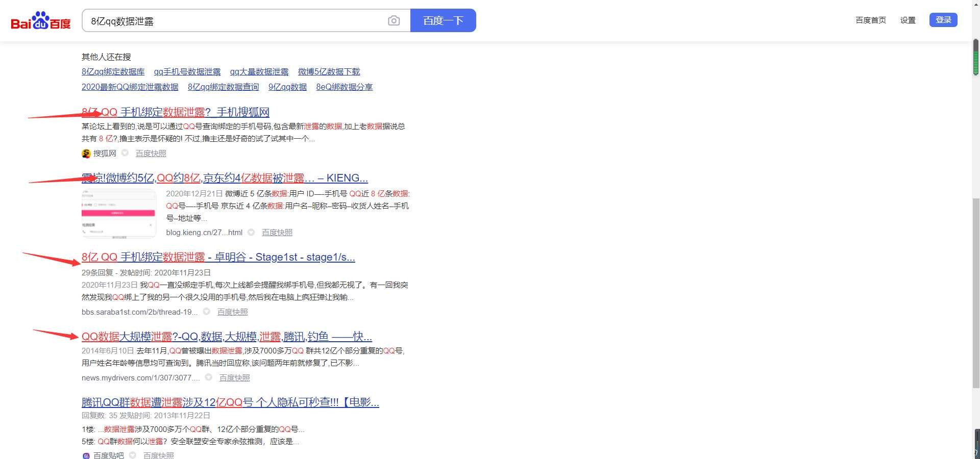Click source URL bbs.saraba1st.com/2b/thread-19...
This screenshot has height=459, width=980.
139,312
